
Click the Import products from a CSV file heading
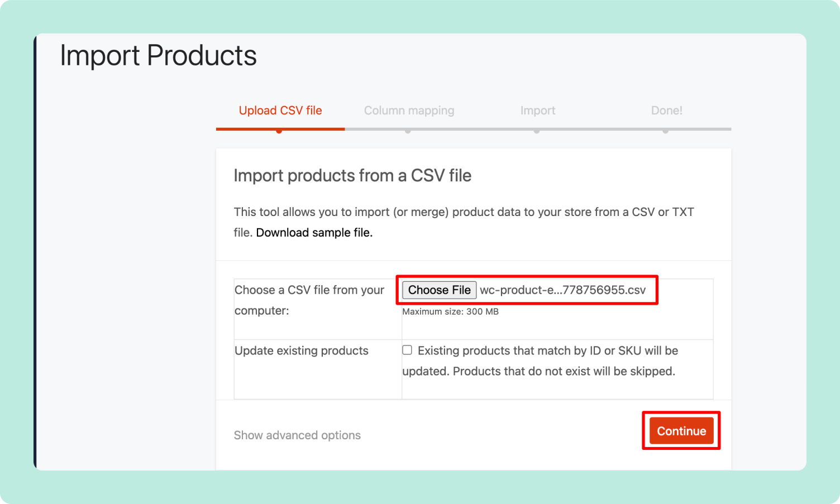coord(352,175)
